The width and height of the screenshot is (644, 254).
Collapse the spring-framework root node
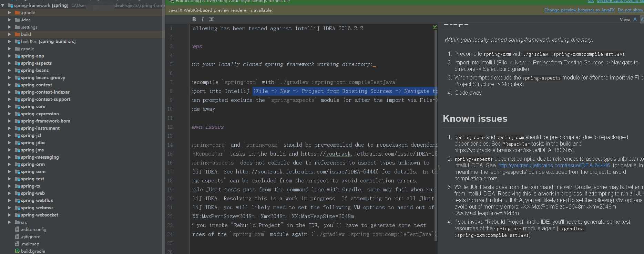coord(3,6)
